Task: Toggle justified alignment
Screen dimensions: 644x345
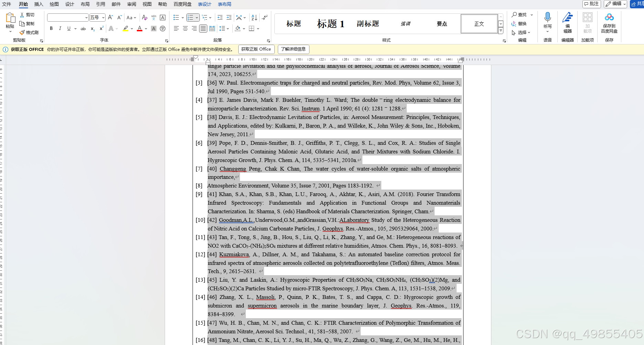Action: tap(203, 29)
